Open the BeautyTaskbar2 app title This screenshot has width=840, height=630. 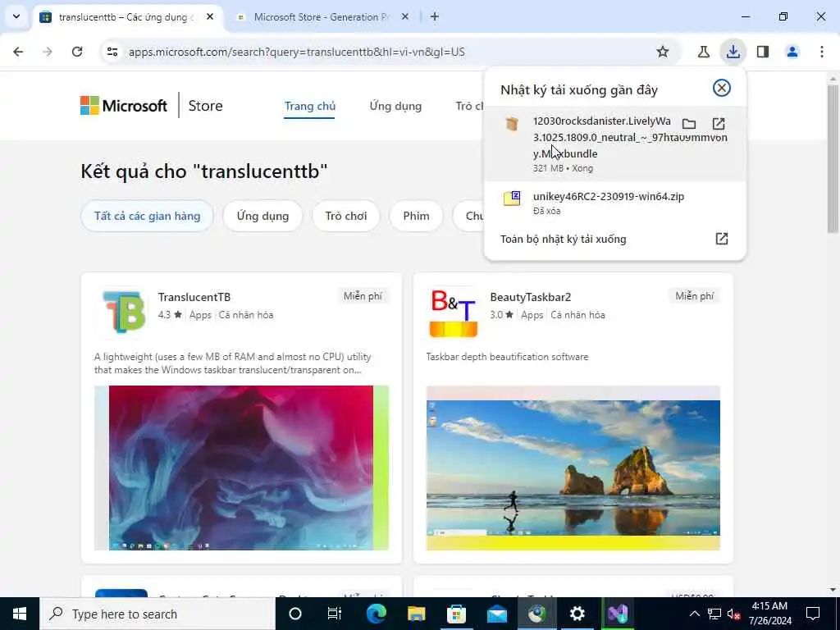pyautogui.click(x=531, y=297)
